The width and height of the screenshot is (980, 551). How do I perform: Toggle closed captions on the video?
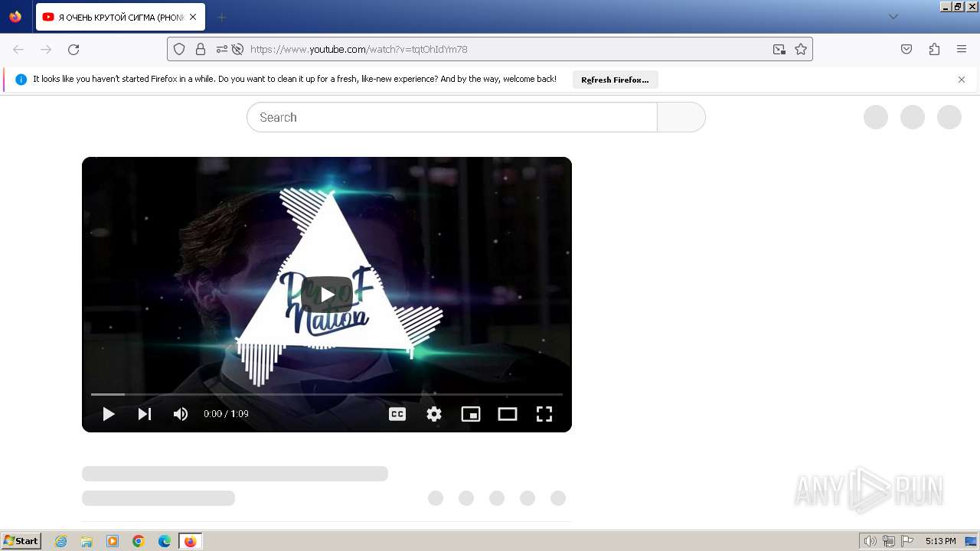tap(397, 414)
